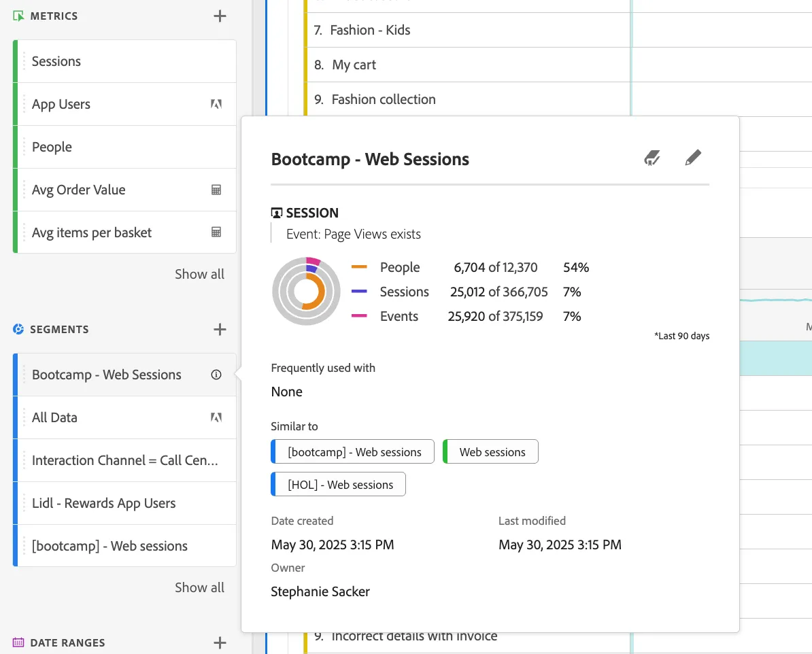Click the Date Ranges calendar icon
The width and height of the screenshot is (812, 654).
click(x=18, y=642)
